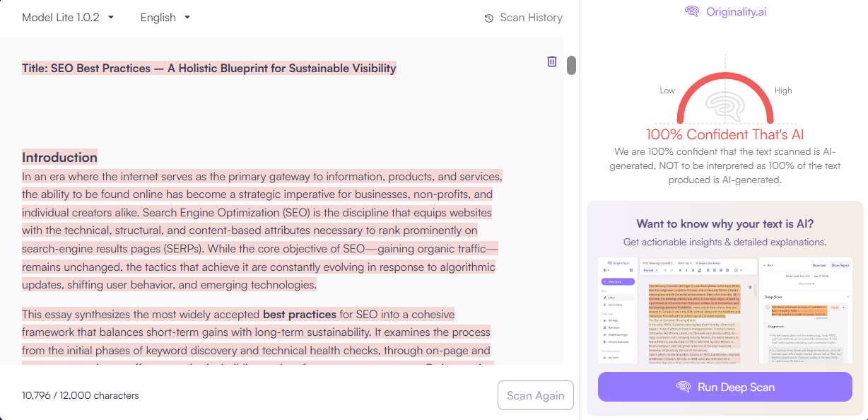Image resolution: width=868 pixels, height=420 pixels.
Task: Select the highlighted Introduction heading
Action: 59,157
